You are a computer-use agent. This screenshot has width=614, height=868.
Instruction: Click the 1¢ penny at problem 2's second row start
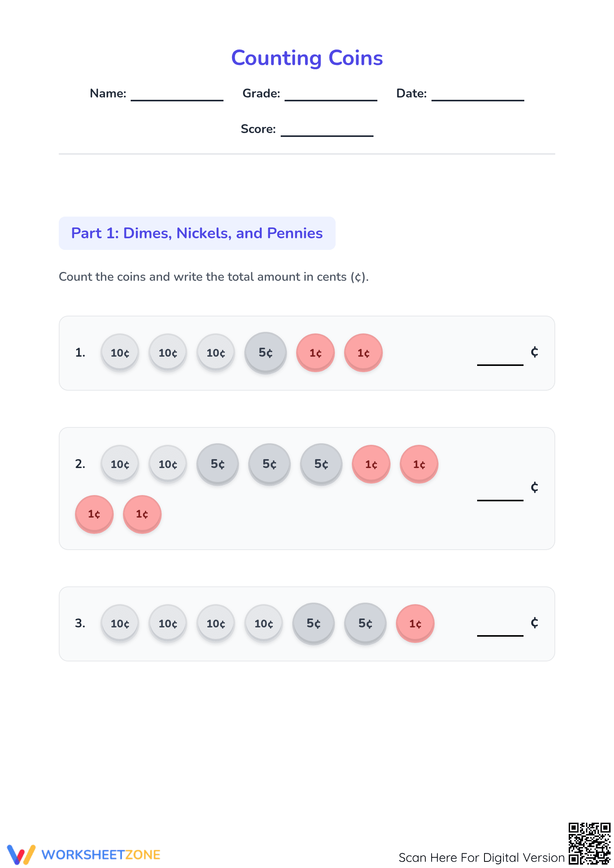pos(94,514)
